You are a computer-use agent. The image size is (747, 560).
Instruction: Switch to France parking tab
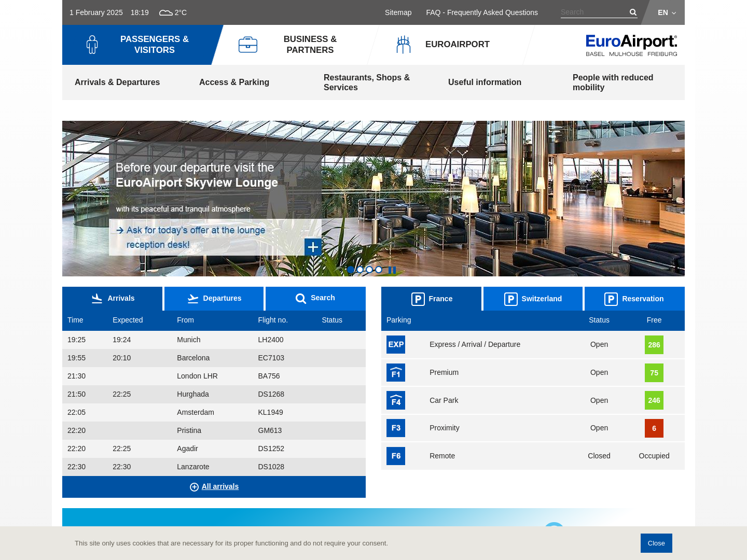coord(431,299)
